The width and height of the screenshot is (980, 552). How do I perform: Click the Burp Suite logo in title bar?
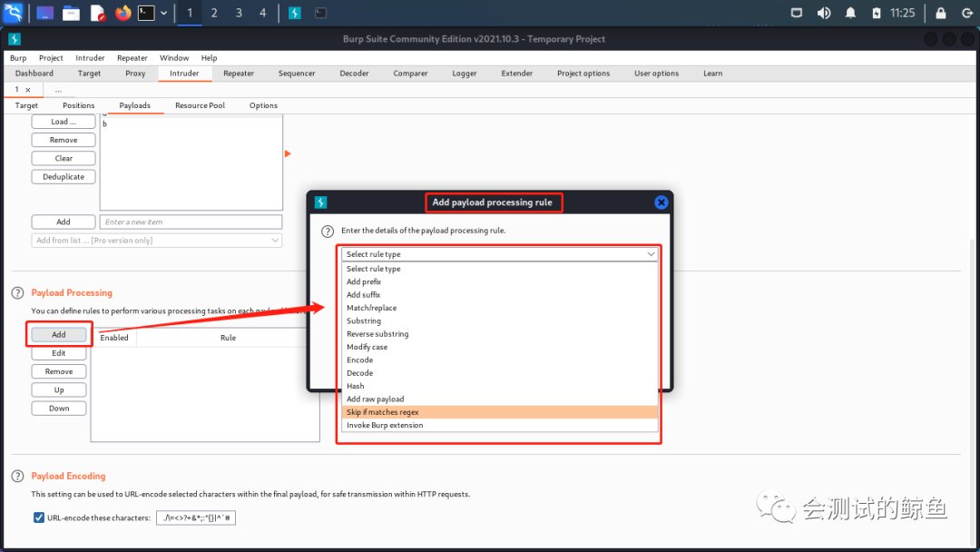click(15, 39)
